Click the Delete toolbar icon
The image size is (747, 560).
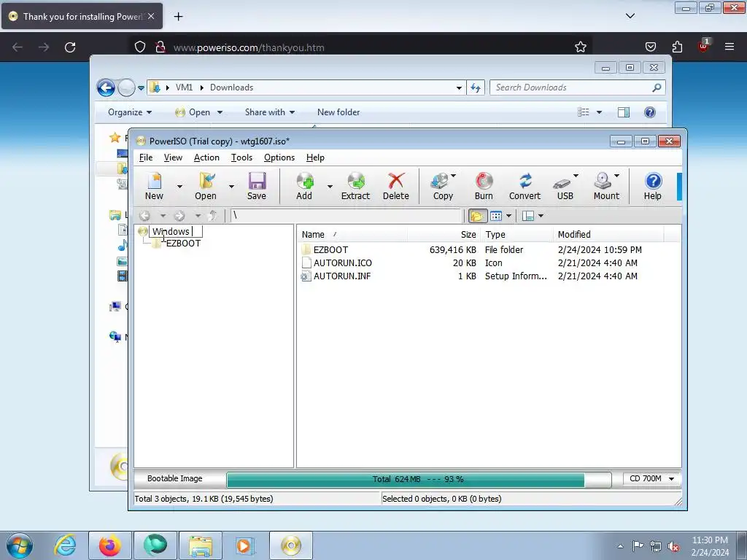pos(396,186)
